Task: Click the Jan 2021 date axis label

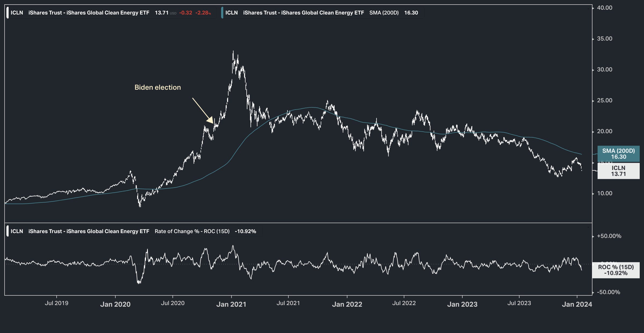Action: 231,304
